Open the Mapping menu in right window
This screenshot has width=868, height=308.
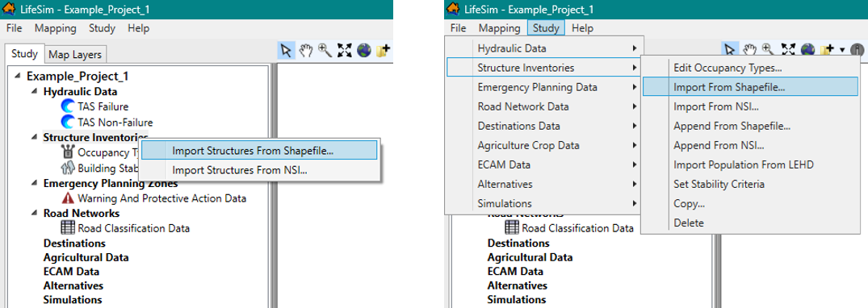click(x=499, y=27)
